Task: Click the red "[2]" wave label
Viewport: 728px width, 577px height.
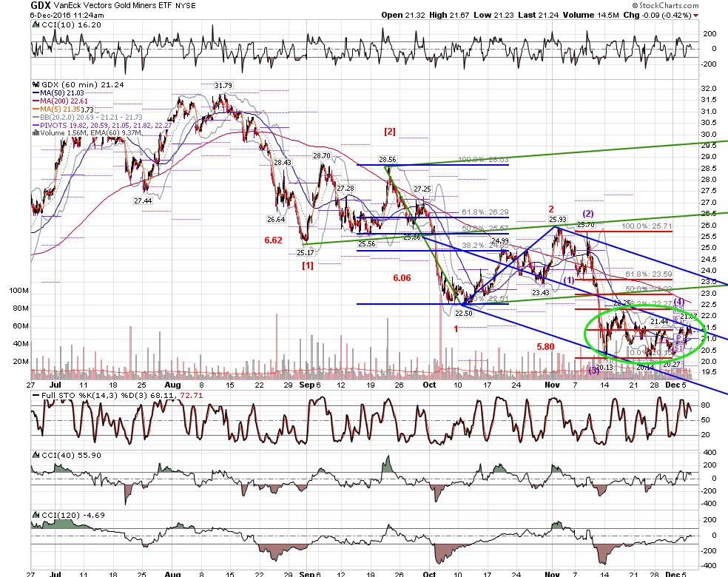Action: pos(390,132)
